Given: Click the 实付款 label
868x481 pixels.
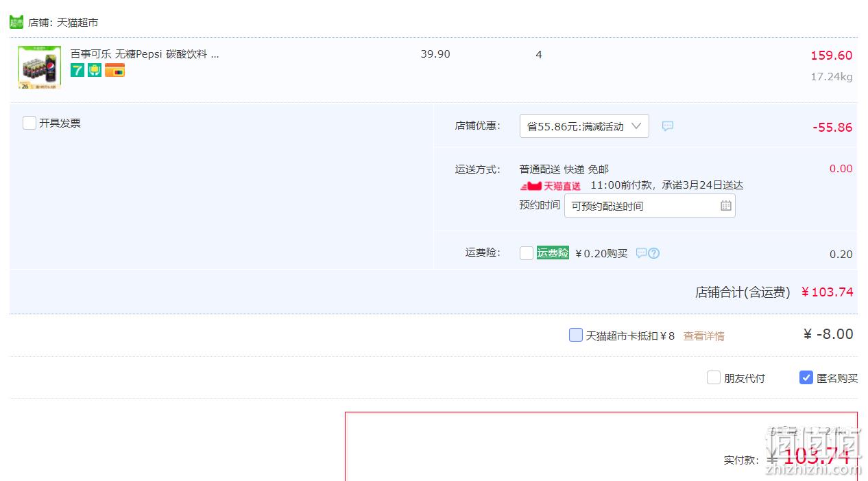Looking at the screenshot, I should [741, 460].
